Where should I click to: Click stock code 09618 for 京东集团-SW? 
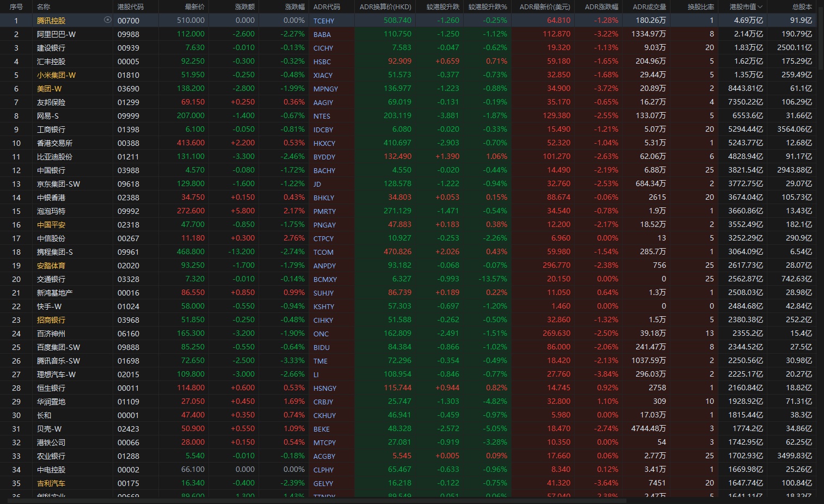(x=128, y=184)
